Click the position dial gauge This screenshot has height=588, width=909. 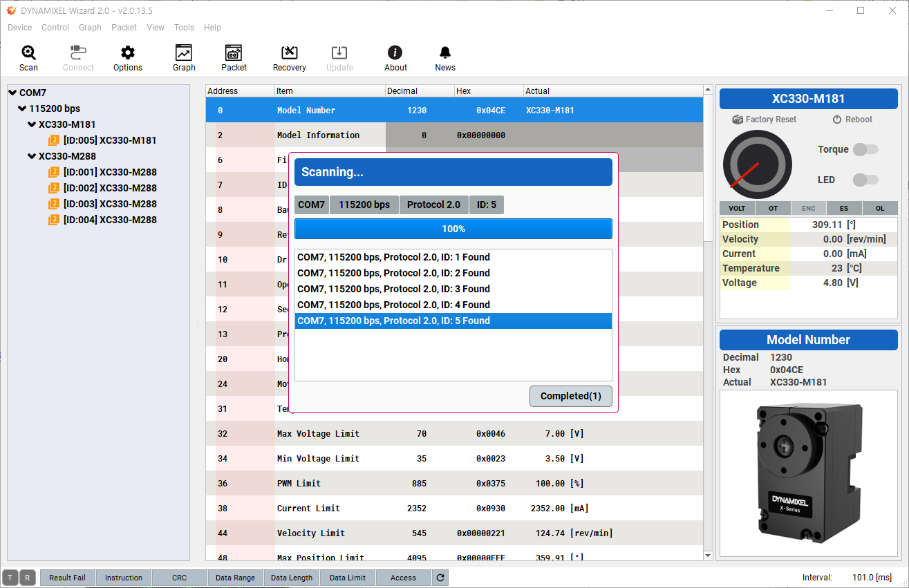tap(758, 164)
